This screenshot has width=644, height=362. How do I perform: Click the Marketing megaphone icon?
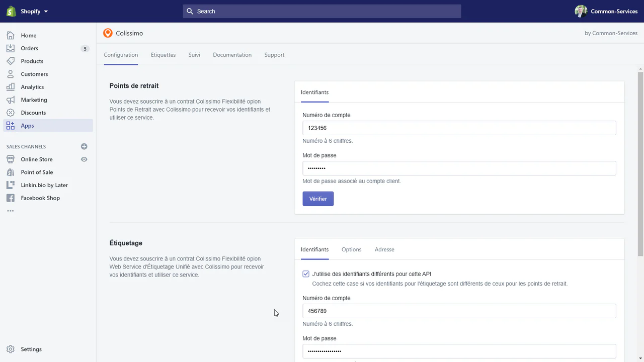click(11, 100)
